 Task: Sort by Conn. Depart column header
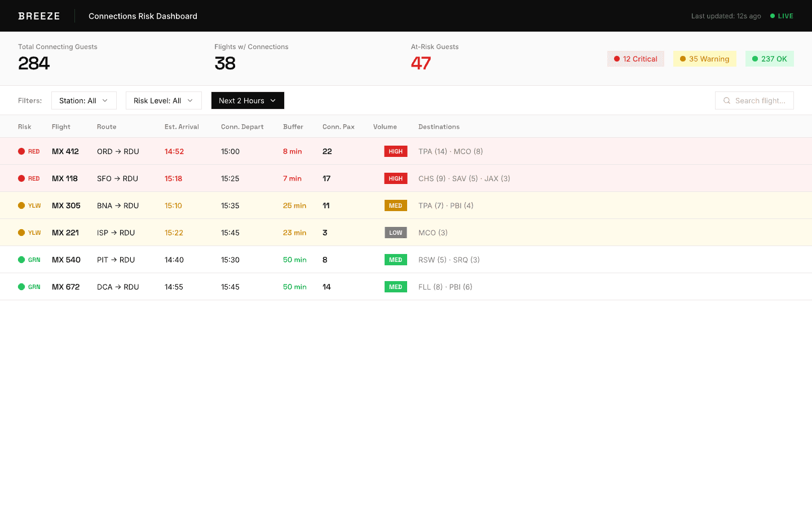click(242, 126)
